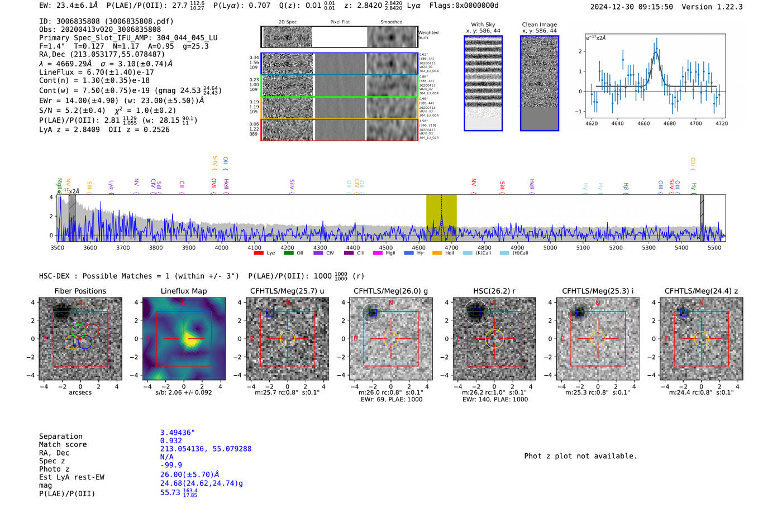The height and width of the screenshot is (532, 782).
Task: Click the Hγ blue legend swatch
Action: pos(409,253)
